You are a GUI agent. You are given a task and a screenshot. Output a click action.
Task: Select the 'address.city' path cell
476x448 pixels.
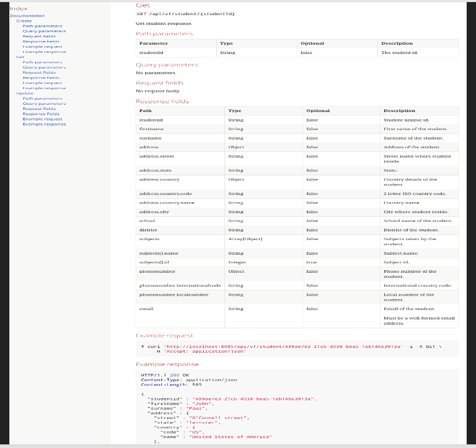tap(154, 212)
